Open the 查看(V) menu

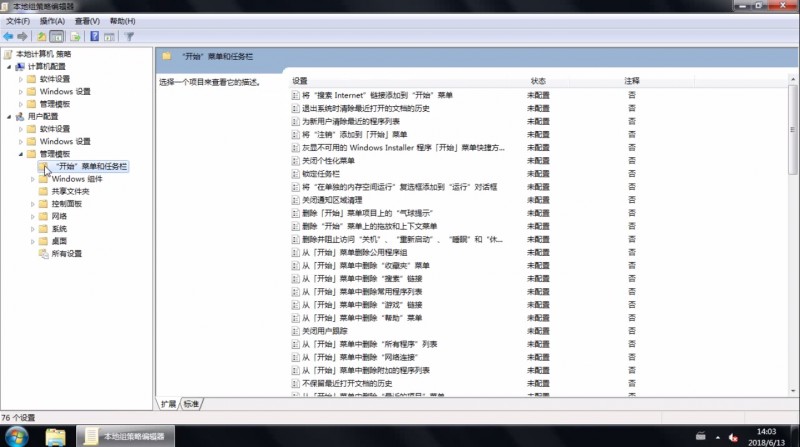click(87, 21)
